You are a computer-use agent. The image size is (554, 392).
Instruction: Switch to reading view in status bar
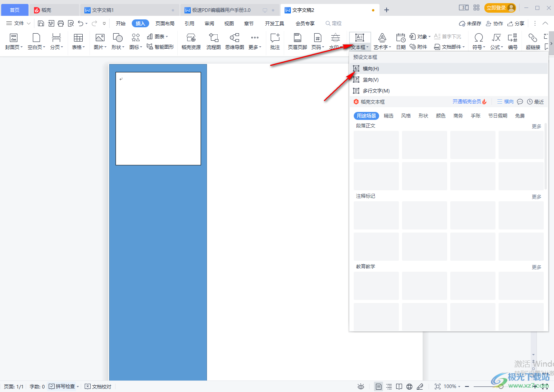click(399, 386)
